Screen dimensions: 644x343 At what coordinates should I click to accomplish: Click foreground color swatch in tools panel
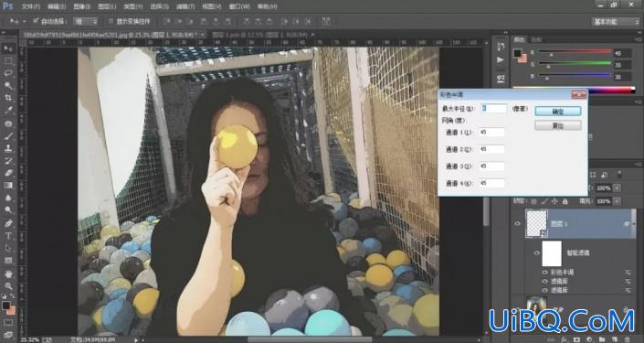(5, 305)
